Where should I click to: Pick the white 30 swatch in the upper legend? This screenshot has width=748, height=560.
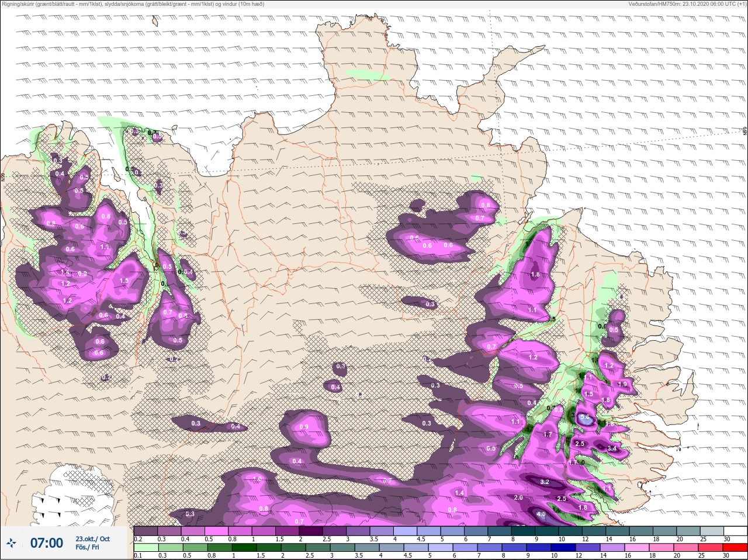coord(735,531)
